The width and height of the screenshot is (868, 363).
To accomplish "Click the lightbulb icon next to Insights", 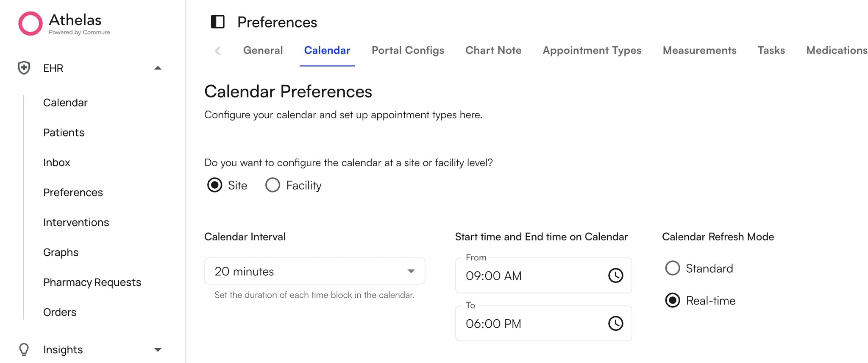I will tap(23, 349).
